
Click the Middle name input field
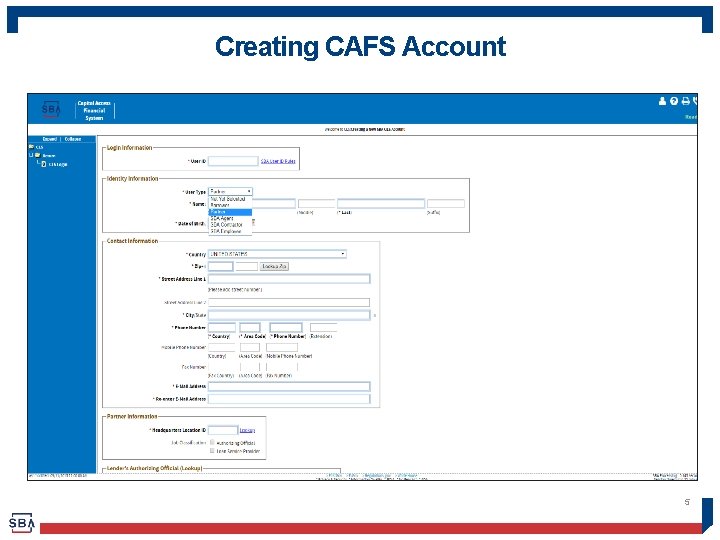coord(316,203)
